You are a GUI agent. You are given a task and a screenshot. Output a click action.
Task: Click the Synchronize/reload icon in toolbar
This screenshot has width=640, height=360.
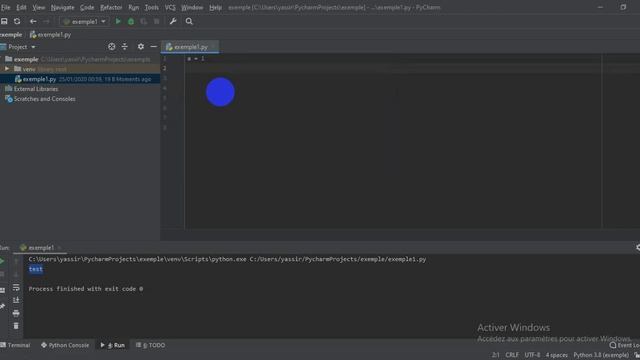click(17, 21)
